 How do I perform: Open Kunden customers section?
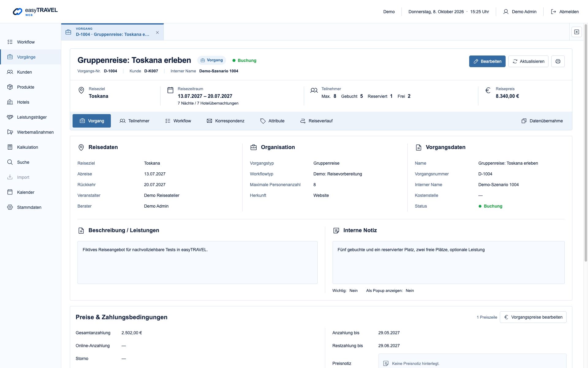pyautogui.click(x=30, y=72)
